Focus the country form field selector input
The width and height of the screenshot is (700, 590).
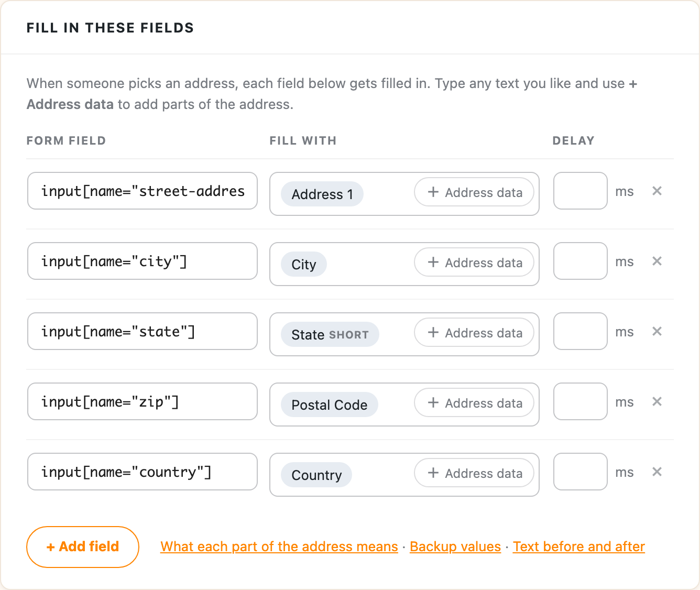pos(143,472)
